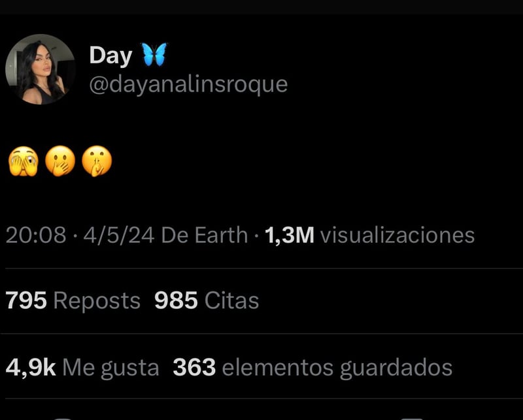
Task: Click the peeking-eyes face emoji
Action: pos(24,161)
